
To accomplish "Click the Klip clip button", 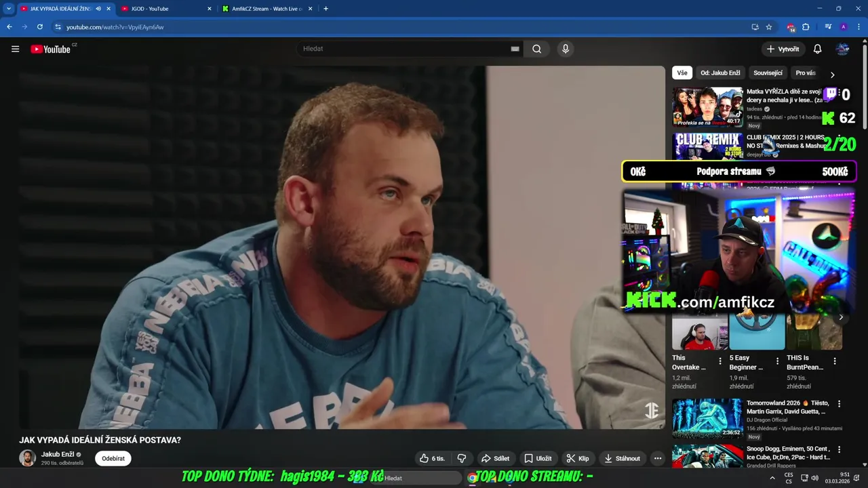I will tap(578, 458).
